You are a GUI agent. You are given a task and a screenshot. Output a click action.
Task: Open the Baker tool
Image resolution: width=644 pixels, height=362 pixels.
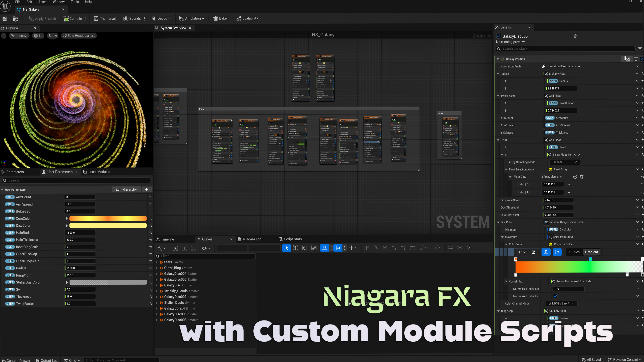click(x=220, y=18)
